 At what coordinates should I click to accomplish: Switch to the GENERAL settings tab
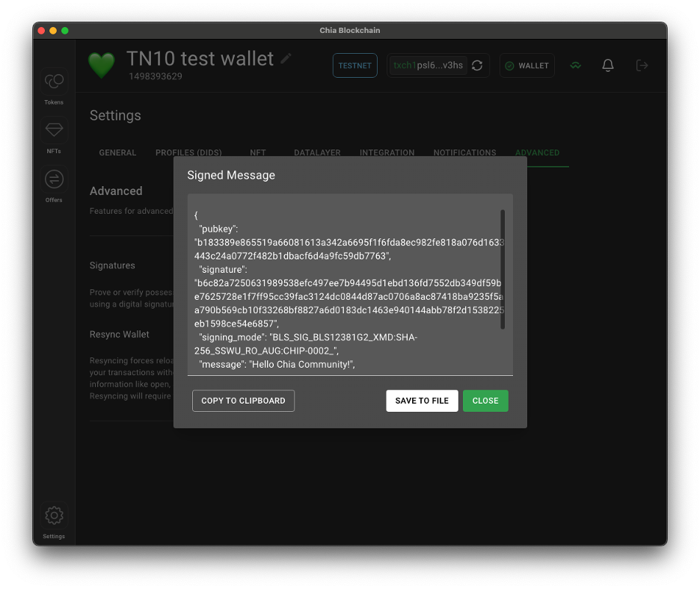click(x=118, y=152)
